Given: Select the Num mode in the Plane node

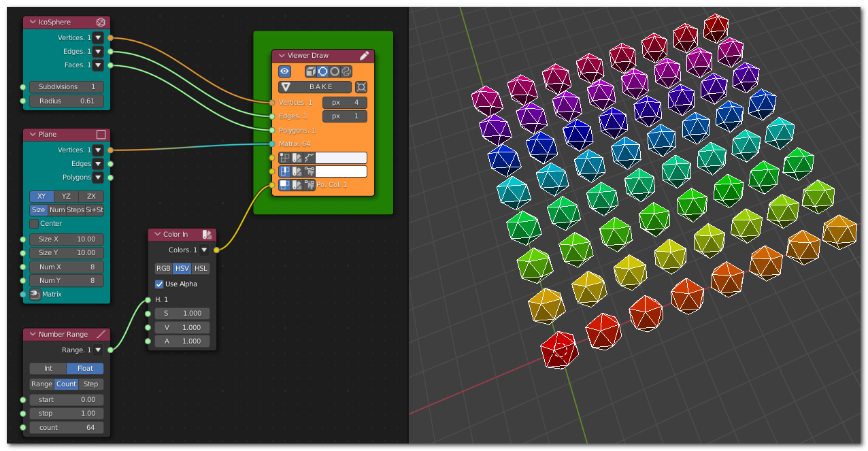Looking at the screenshot, I should click(57, 210).
